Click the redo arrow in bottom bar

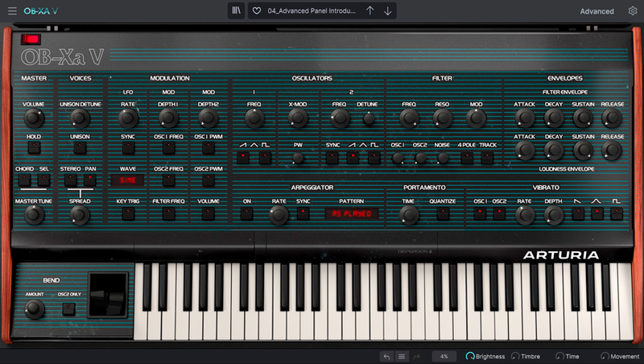416,357
